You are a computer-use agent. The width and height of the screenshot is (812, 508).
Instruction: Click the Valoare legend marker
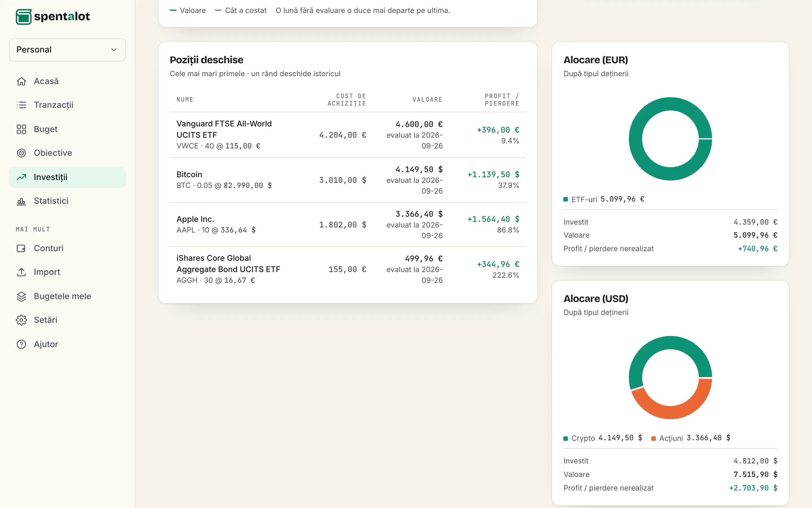coord(173,10)
